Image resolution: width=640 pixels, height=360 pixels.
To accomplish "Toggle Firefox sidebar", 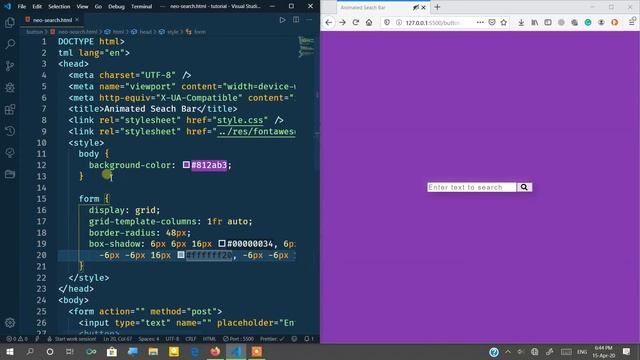I will coord(548,22).
